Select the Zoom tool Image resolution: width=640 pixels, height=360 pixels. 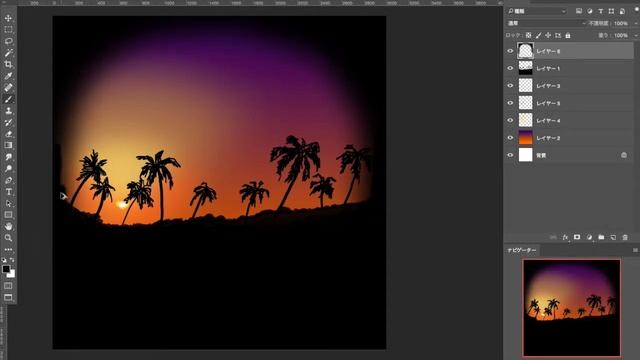pyautogui.click(x=8, y=238)
